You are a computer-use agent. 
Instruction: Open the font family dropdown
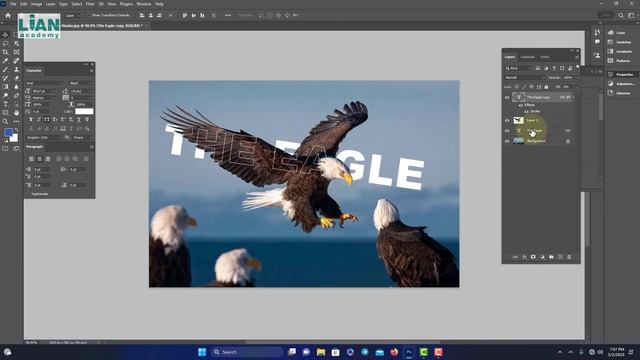click(44, 83)
